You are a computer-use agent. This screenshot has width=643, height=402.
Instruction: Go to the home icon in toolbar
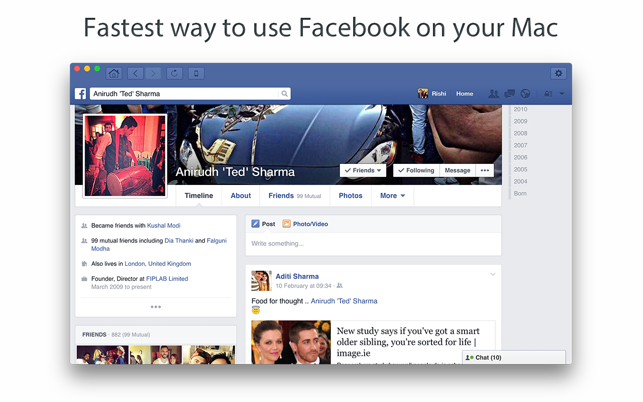[114, 73]
